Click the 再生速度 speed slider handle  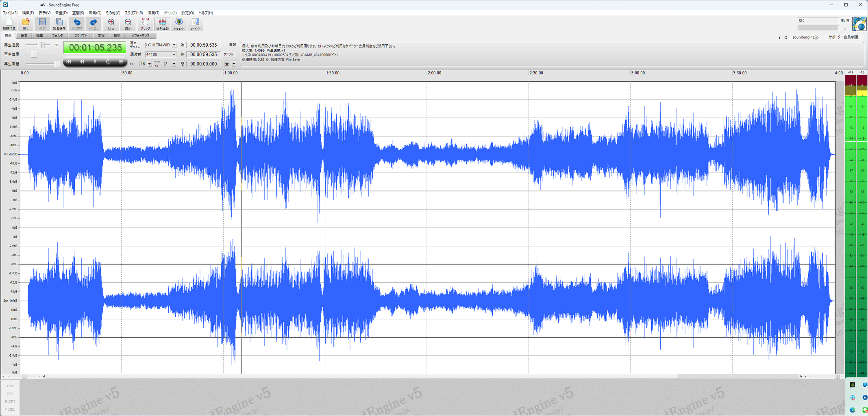click(x=41, y=45)
